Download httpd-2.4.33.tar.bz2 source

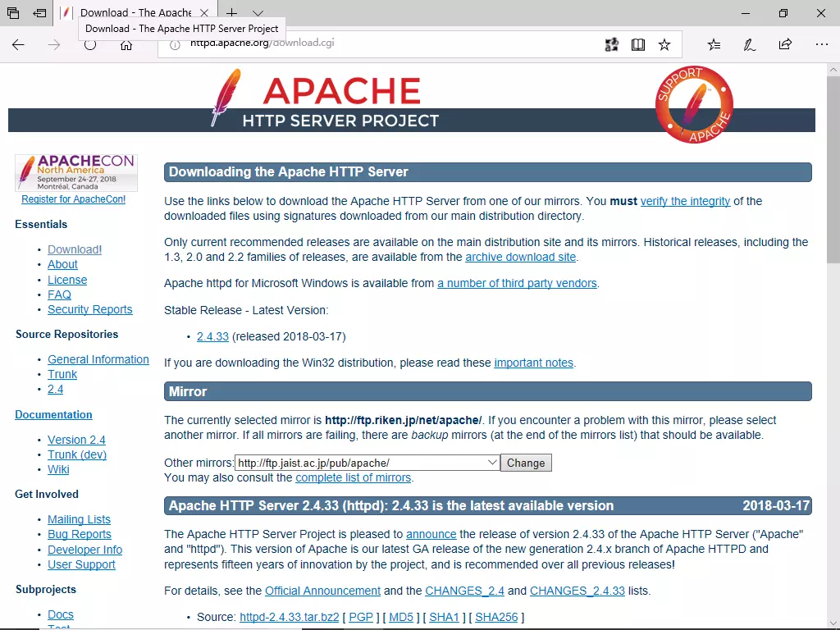(x=290, y=617)
